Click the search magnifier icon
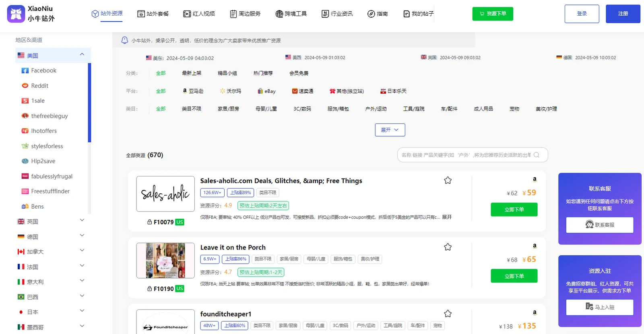The image size is (644, 334). 537,155
